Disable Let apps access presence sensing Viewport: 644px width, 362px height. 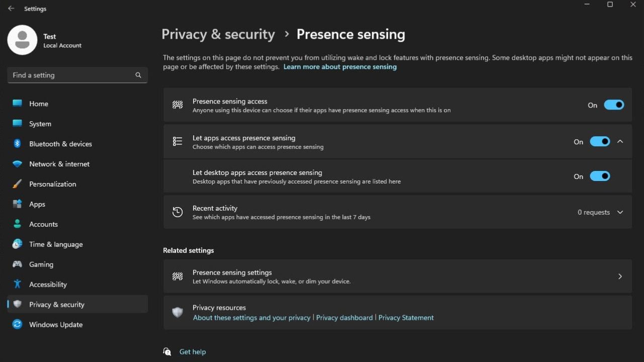tap(600, 142)
